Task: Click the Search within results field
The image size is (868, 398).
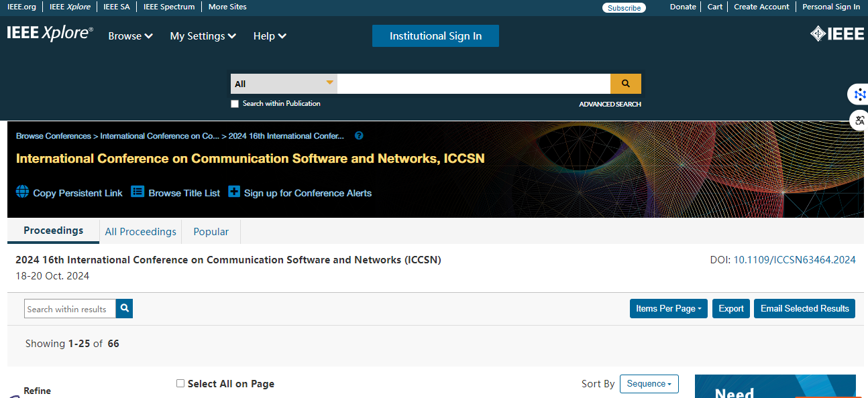Action: [70, 308]
